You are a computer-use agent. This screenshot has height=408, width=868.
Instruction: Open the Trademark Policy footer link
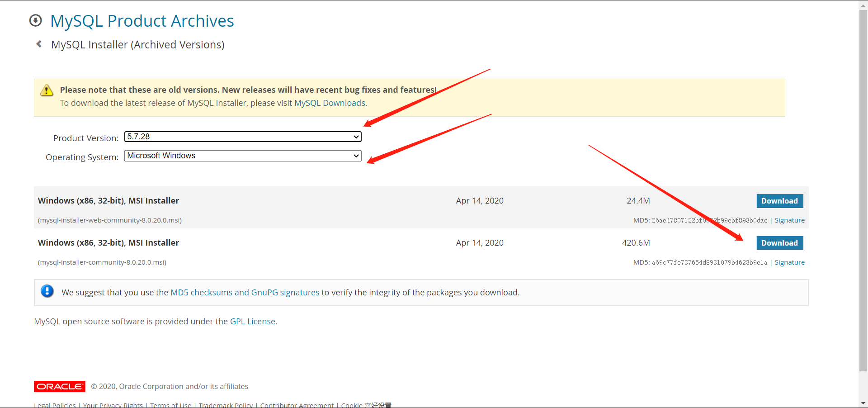[x=226, y=405]
